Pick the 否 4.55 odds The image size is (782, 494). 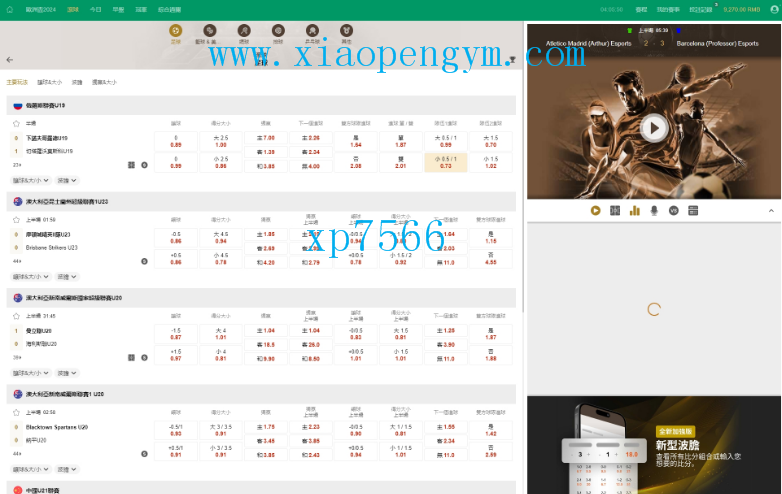pyautogui.click(x=491, y=259)
